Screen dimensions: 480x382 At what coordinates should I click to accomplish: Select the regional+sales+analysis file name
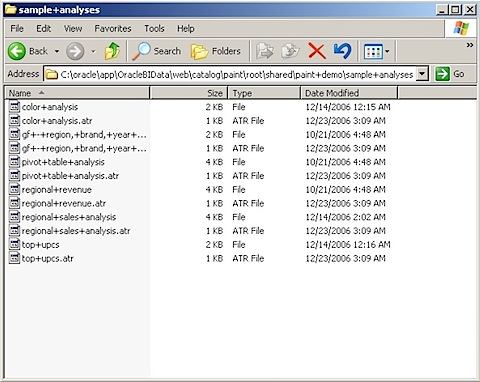pos(69,217)
